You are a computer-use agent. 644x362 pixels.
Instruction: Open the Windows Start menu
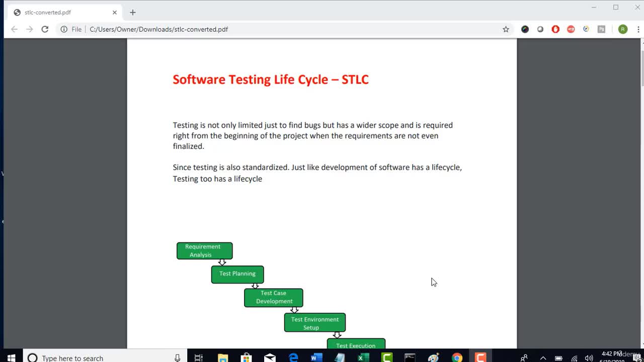(x=11, y=358)
